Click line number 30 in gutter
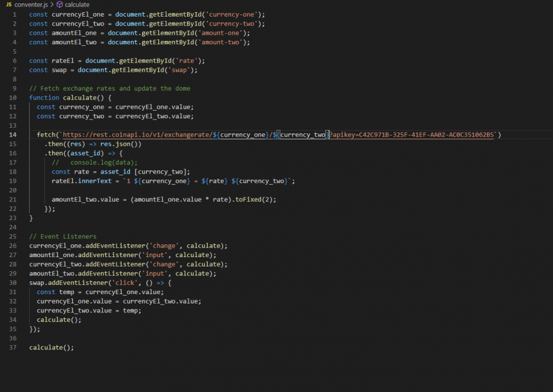Screen dimensions: 553x392 (x=13, y=283)
